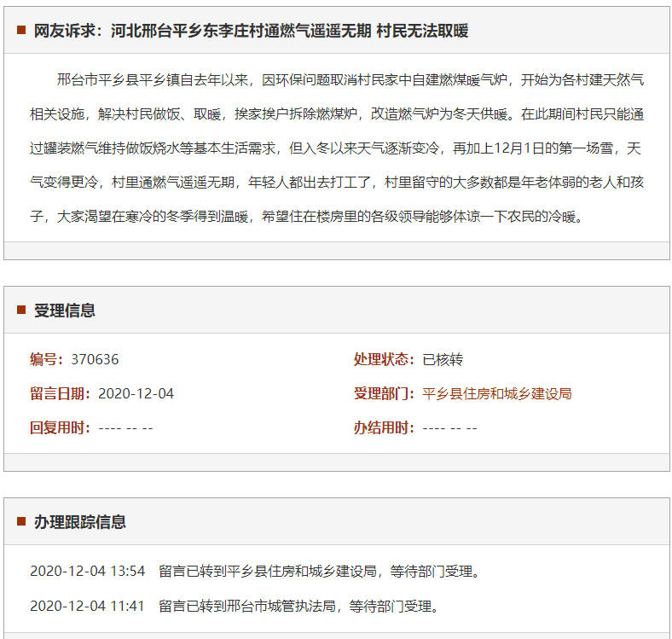Open the 平乡县住房和城乡建设局 department link
672x639 pixels.
click(496, 393)
